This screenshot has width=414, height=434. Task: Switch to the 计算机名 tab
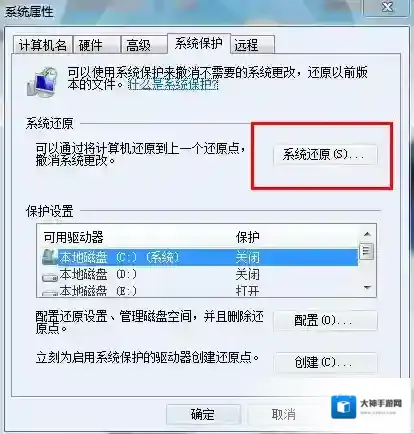pos(43,45)
